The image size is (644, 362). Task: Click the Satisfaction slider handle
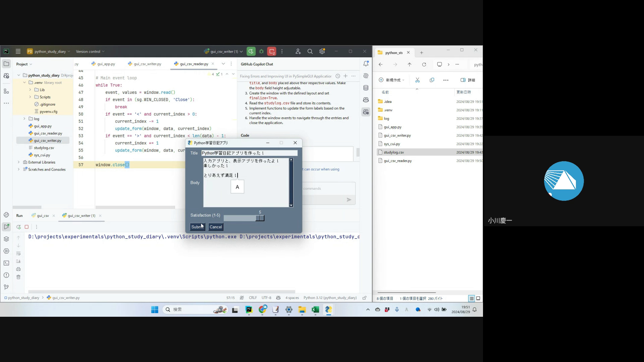tap(260, 218)
